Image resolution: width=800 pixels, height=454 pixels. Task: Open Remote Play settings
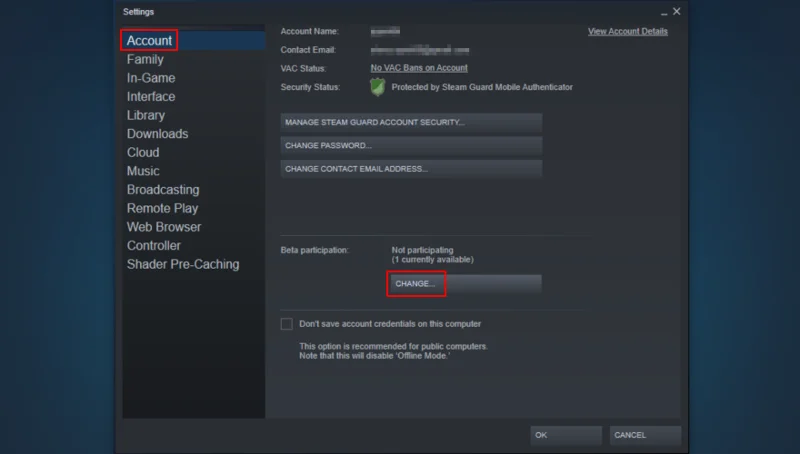coord(163,208)
